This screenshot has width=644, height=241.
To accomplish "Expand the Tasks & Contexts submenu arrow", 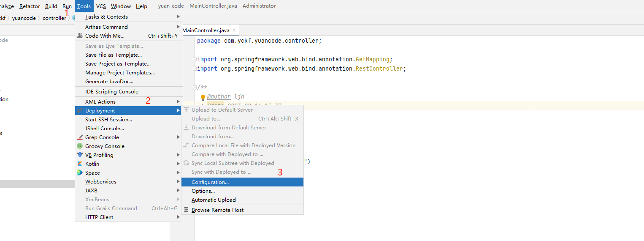I will coord(179,17).
